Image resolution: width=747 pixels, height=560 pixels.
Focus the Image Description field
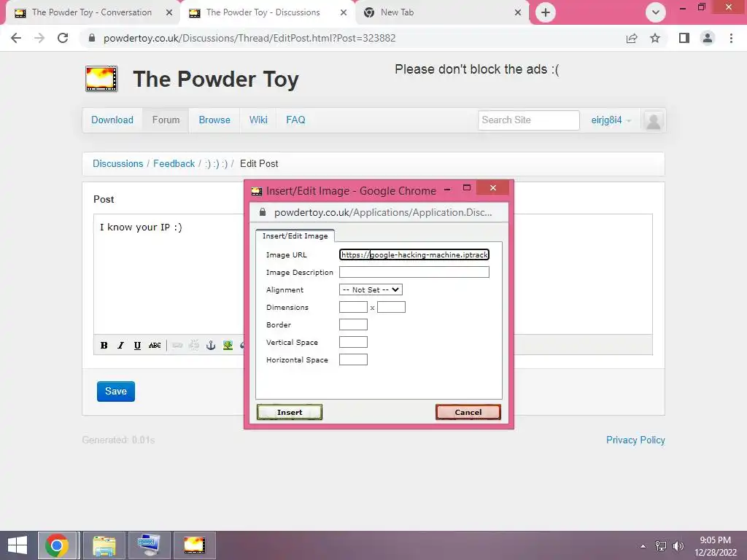pyautogui.click(x=414, y=272)
